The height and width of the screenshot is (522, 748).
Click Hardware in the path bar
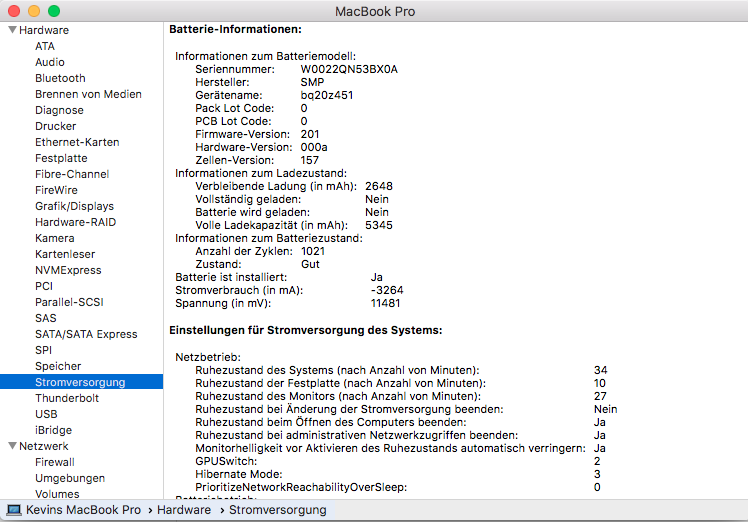(184, 510)
